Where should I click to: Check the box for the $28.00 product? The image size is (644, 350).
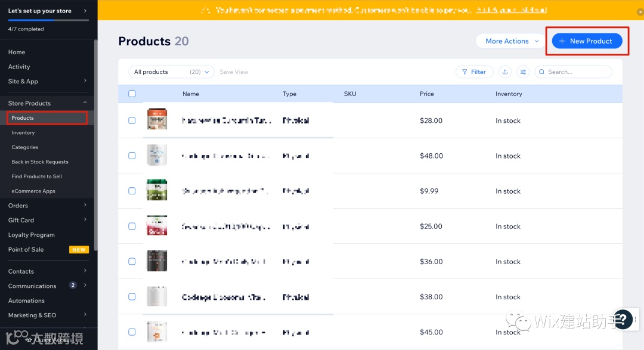coord(132,120)
